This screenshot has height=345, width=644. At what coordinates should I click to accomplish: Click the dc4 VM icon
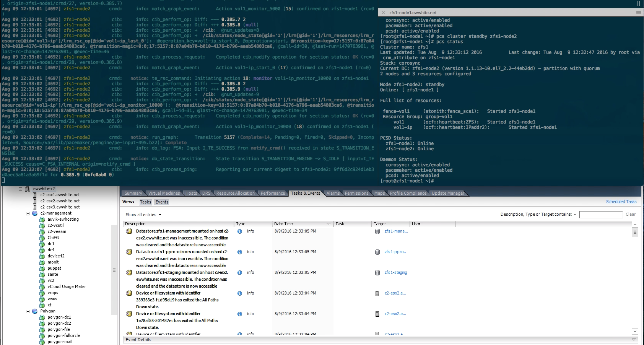tap(42, 250)
